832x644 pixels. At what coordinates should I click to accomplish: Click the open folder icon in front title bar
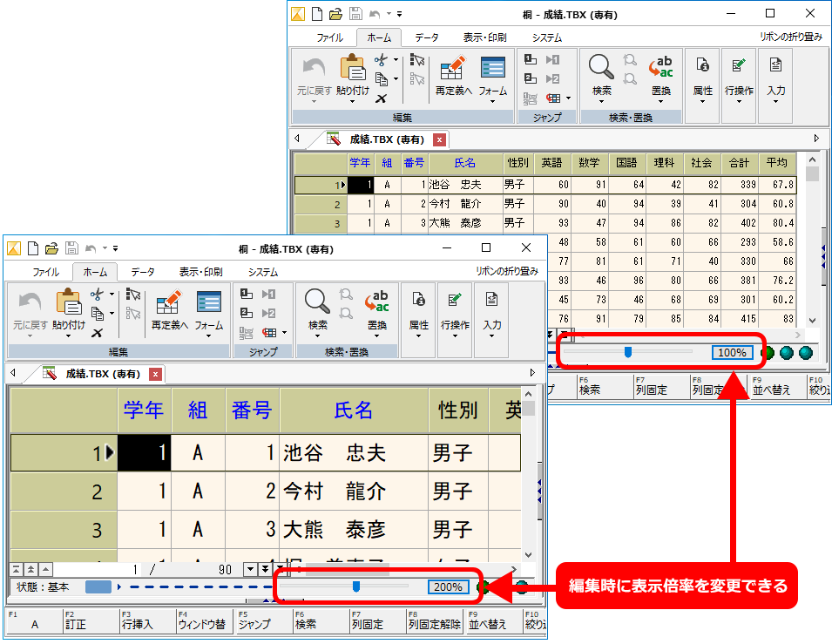tap(51, 248)
